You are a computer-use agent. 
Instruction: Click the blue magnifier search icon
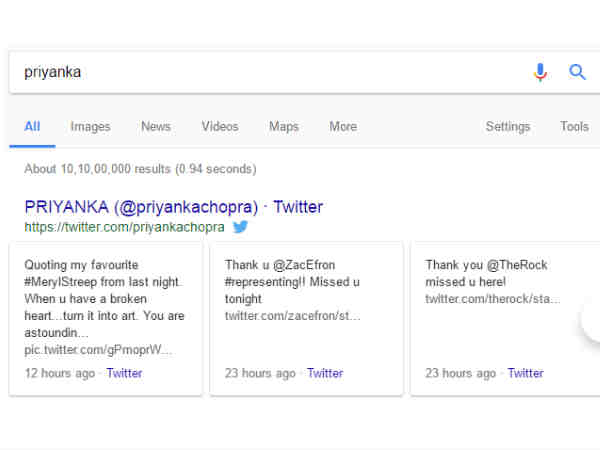pyautogui.click(x=577, y=72)
